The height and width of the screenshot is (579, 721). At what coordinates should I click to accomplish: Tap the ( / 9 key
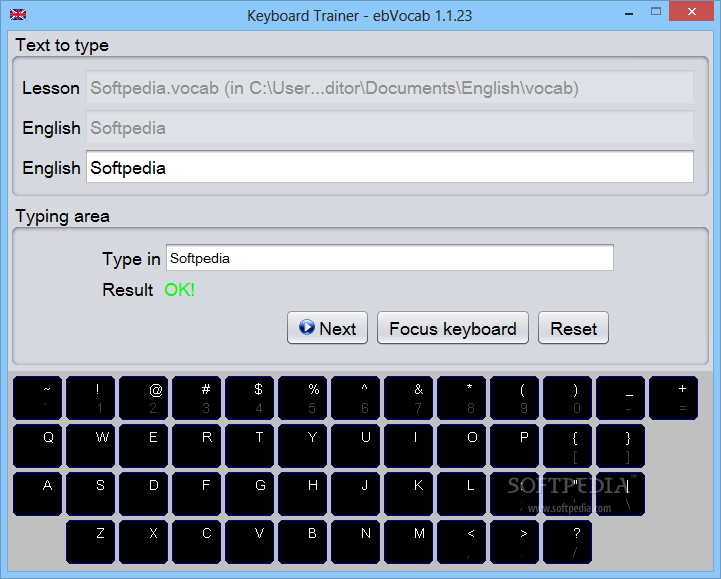[x=515, y=398]
